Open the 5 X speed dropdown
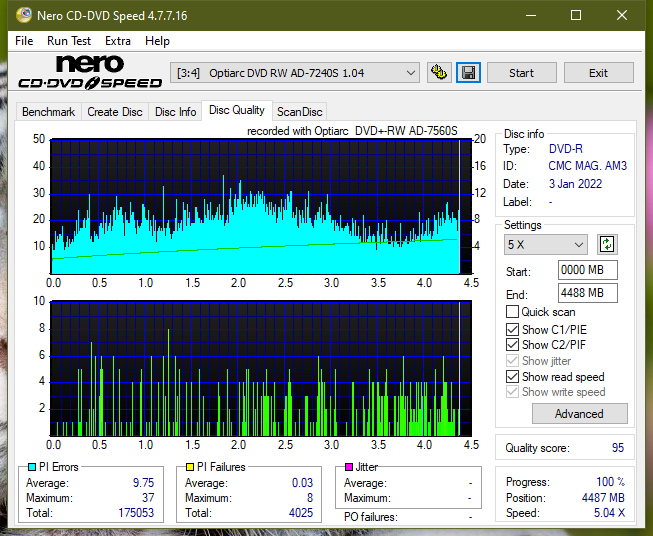The width and height of the screenshot is (653, 536). coord(546,244)
